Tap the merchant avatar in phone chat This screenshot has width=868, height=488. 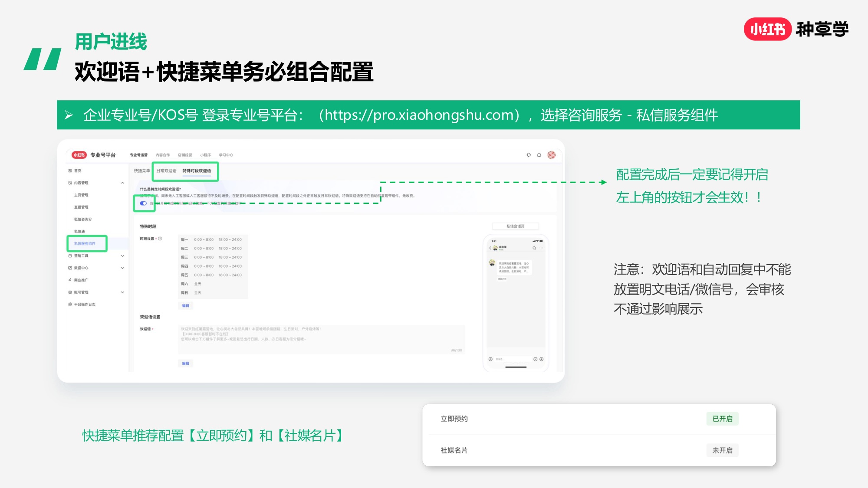[492, 263]
